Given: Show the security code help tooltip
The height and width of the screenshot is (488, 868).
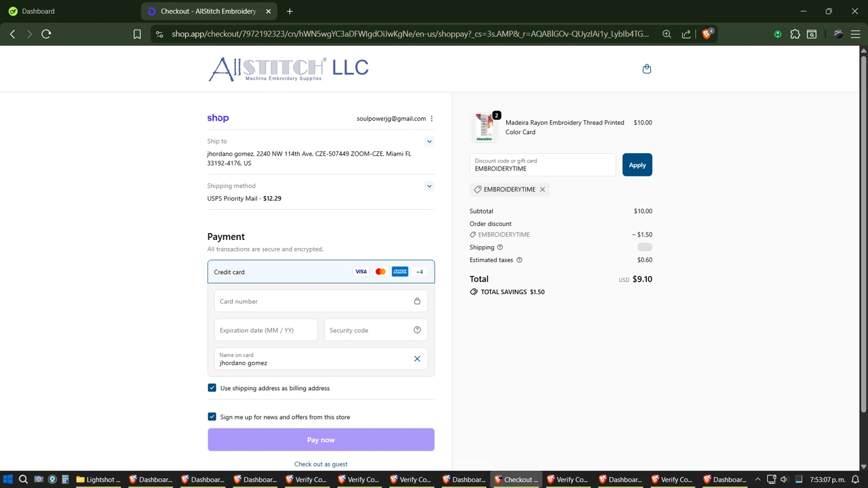Looking at the screenshot, I should (417, 330).
